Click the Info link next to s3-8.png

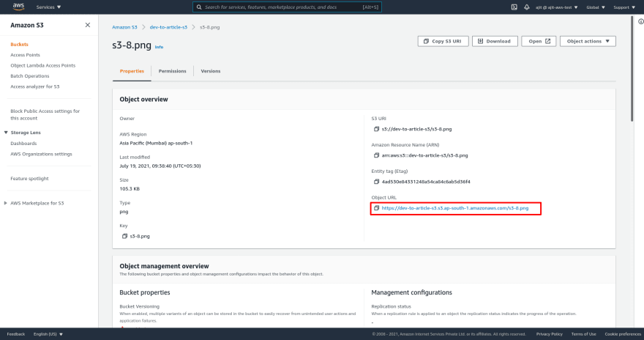point(159,48)
